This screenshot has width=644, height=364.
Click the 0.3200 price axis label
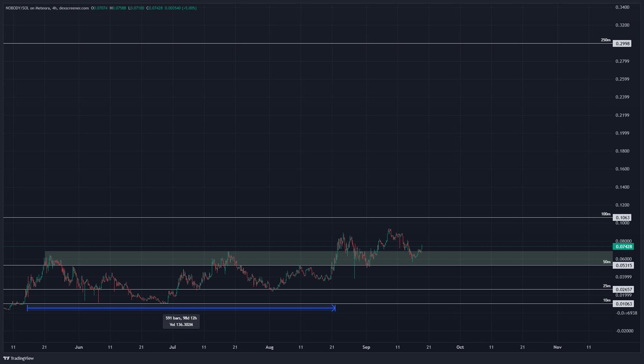point(623,25)
